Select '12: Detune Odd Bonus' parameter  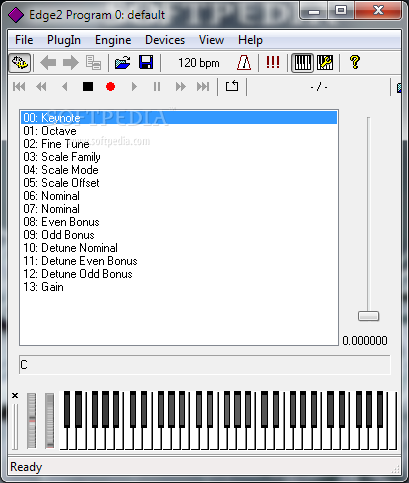coord(179,274)
